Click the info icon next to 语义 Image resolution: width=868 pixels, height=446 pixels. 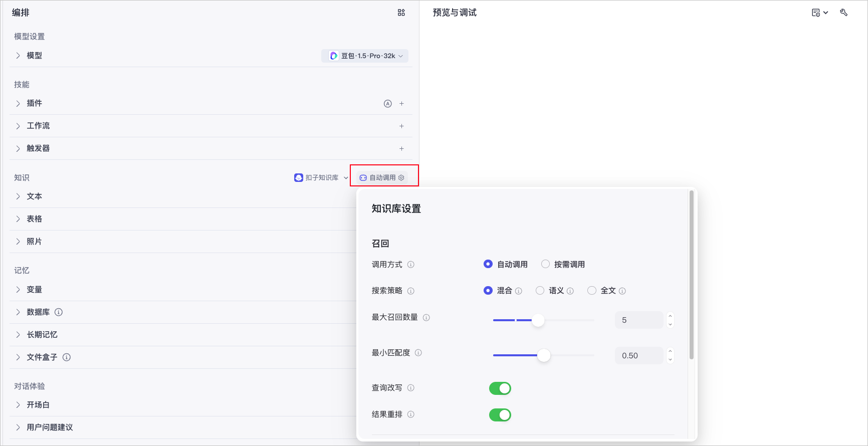point(570,291)
